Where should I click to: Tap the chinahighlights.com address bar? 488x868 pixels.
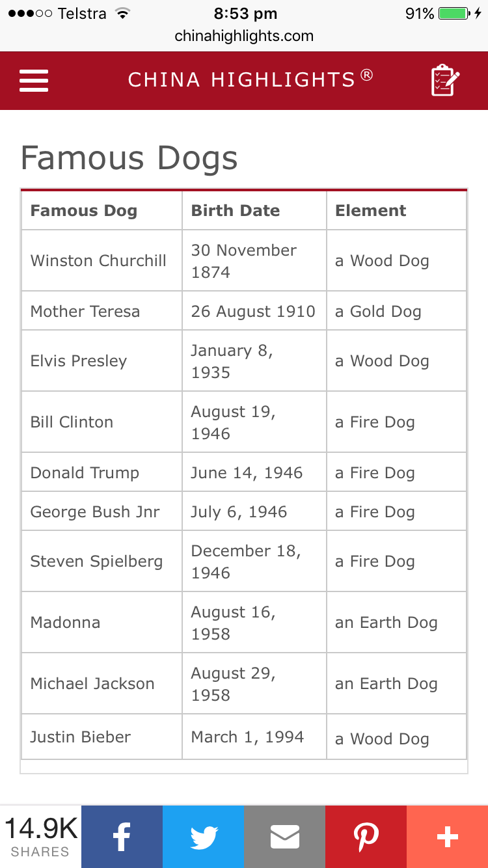tap(244, 36)
